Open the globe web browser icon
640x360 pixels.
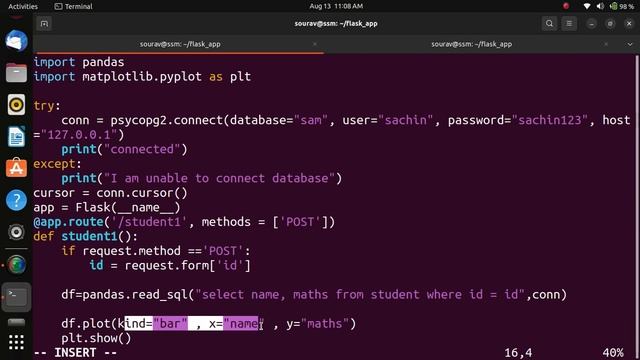click(16, 264)
